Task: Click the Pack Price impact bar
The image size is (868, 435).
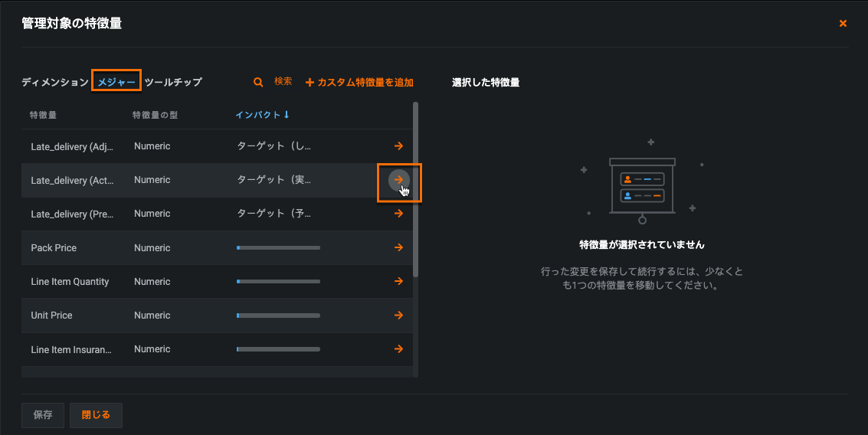Action: click(278, 247)
